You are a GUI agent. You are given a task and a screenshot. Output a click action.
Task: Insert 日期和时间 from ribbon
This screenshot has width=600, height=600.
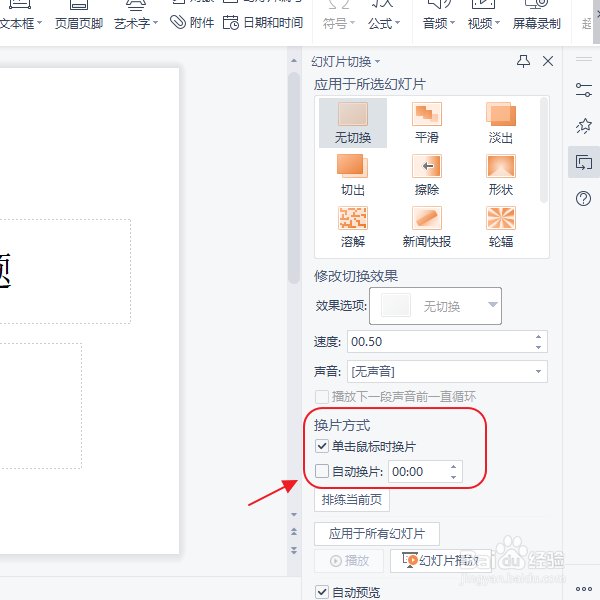click(x=263, y=23)
